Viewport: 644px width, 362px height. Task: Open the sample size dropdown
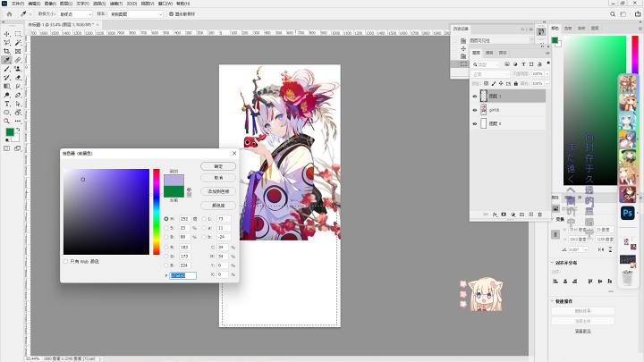[x=75, y=14]
